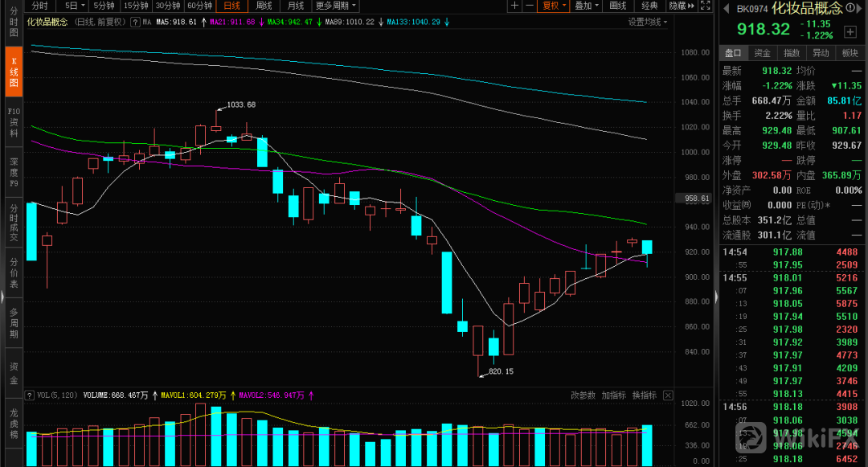Switch to 周线 weekly chart
868x467 pixels.
pyautogui.click(x=264, y=6)
